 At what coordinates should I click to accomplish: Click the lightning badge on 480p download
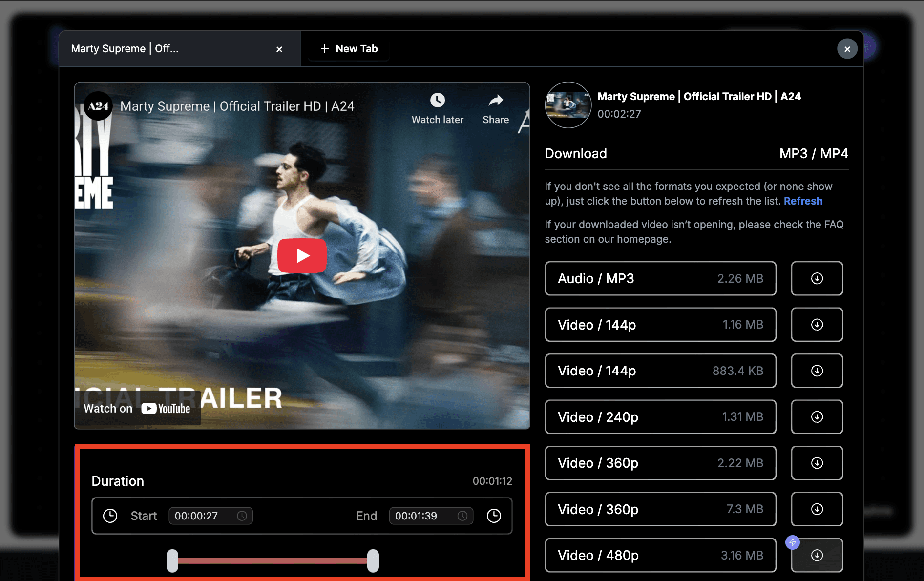click(792, 542)
